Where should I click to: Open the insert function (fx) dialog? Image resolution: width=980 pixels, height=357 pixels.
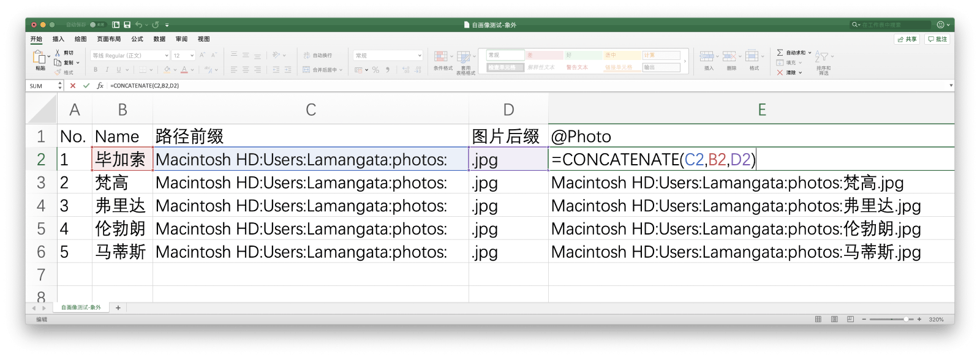100,86
